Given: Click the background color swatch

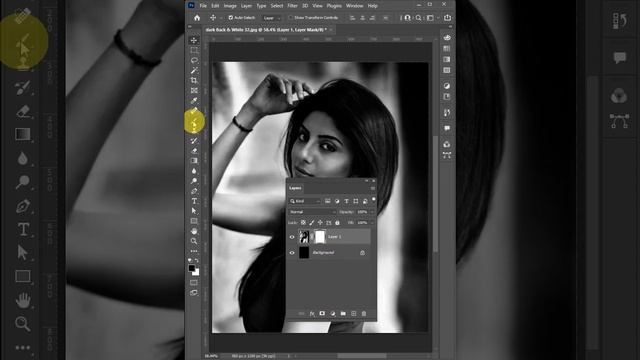Looking at the screenshot, I should pos(197,273).
